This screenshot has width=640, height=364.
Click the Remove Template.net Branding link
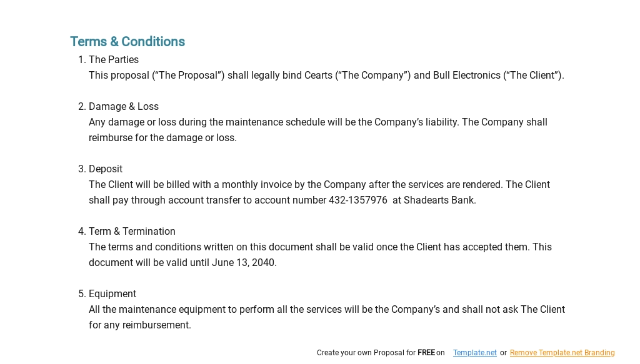(x=562, y=353)
